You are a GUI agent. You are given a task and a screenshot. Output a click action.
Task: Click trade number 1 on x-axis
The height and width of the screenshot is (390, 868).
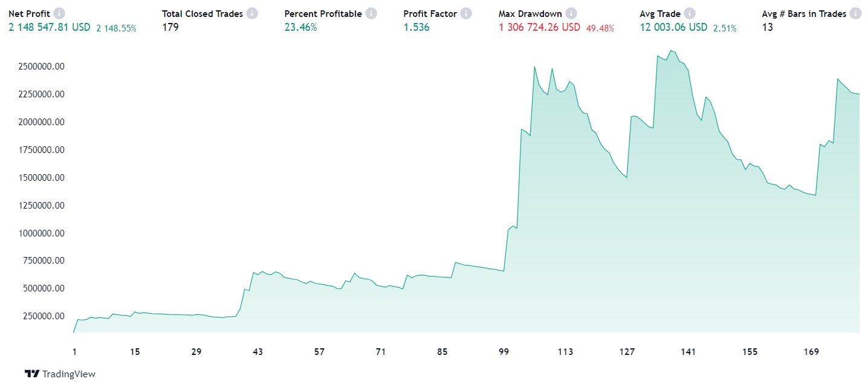coord(74,352)
